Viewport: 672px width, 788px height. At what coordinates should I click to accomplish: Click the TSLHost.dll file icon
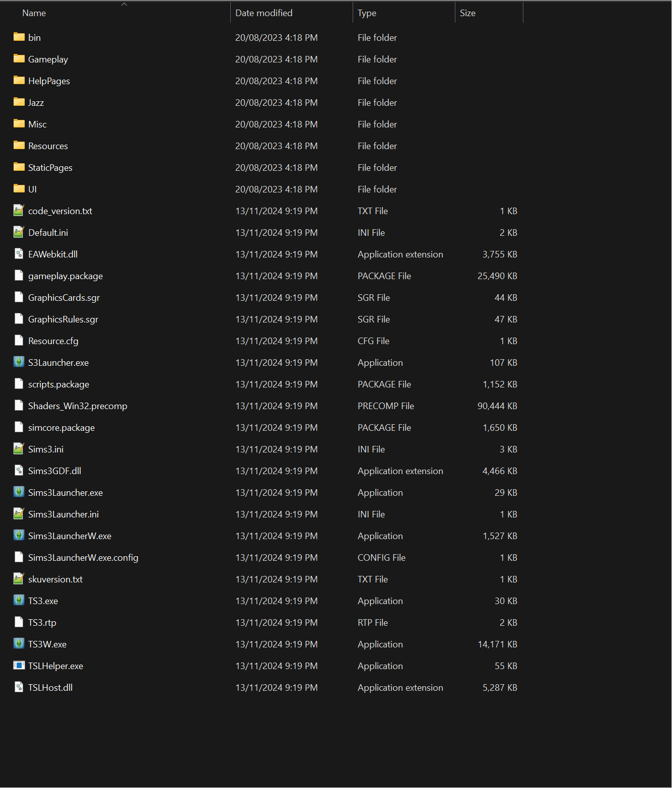19,687
